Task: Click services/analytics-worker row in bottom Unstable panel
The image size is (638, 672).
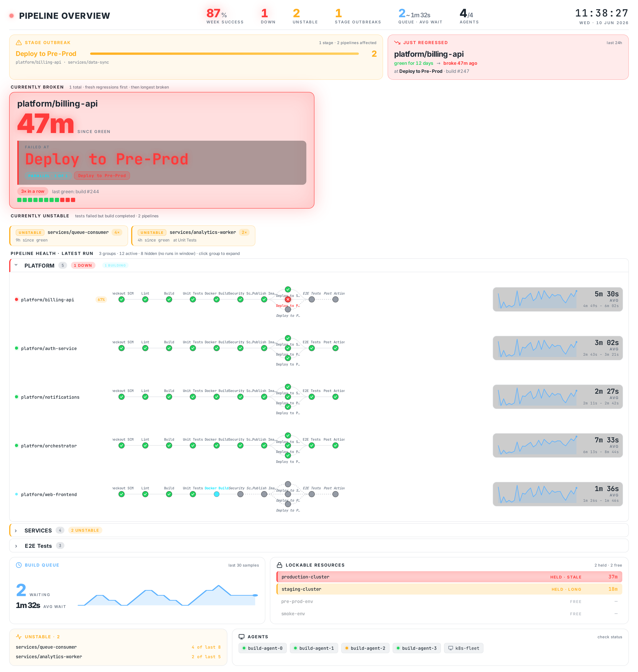Action: coord(118,657)
